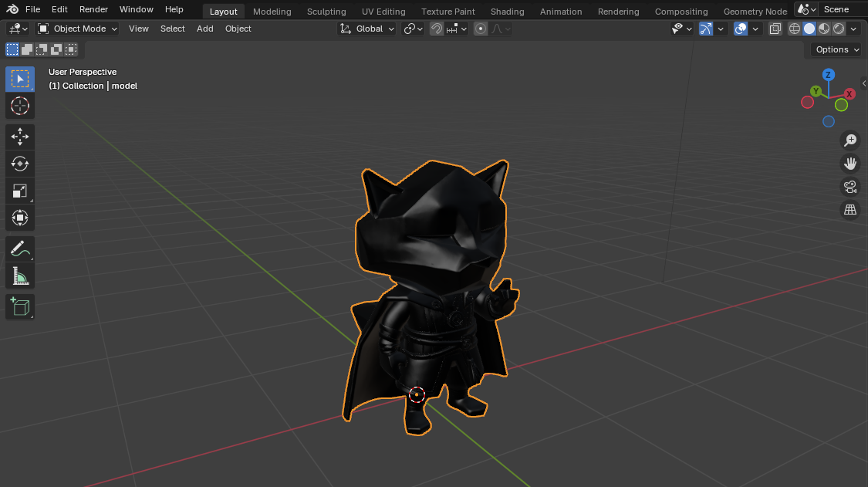Viewport: 868px width, 487px height.
Task: Toggle camera view icon
Action: pyautogui.click(x=850, y=187)
